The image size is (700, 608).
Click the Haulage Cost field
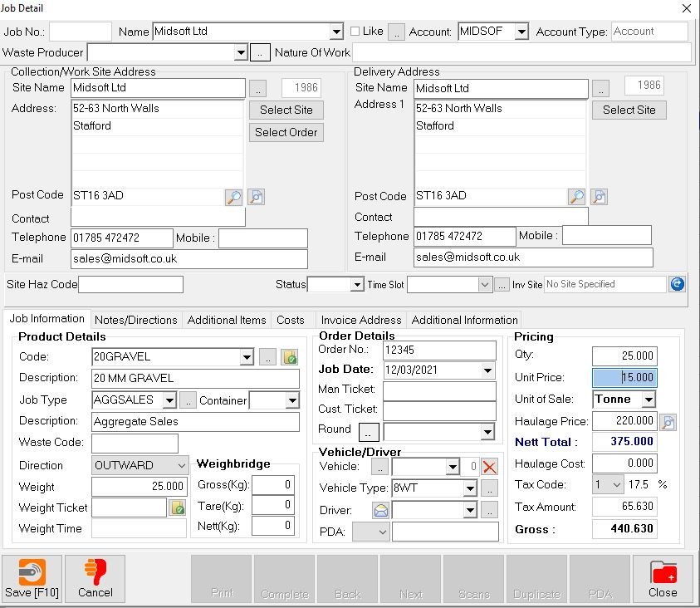coord(624,463)
